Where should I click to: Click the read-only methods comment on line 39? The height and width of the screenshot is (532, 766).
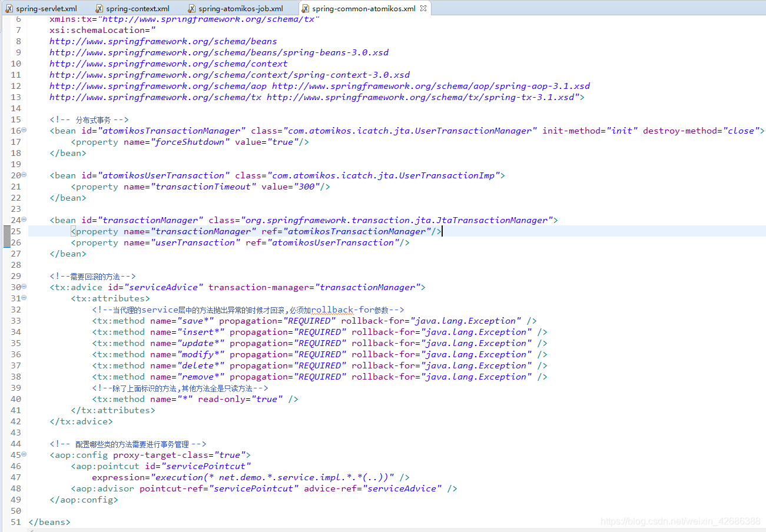(x=180, y=388)
